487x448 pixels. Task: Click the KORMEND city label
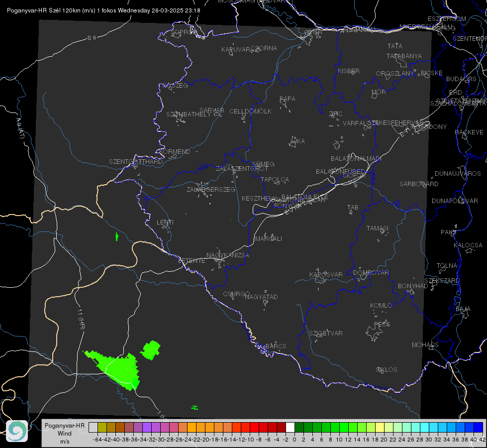pos(174,151)
